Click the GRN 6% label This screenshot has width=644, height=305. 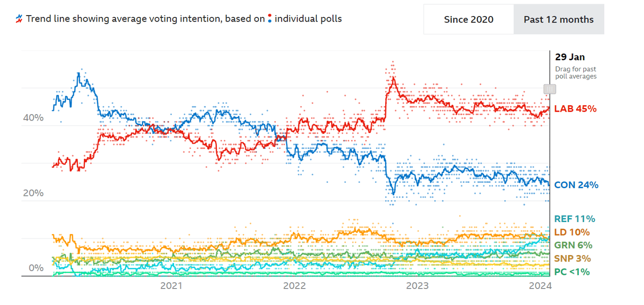[573, 245]
